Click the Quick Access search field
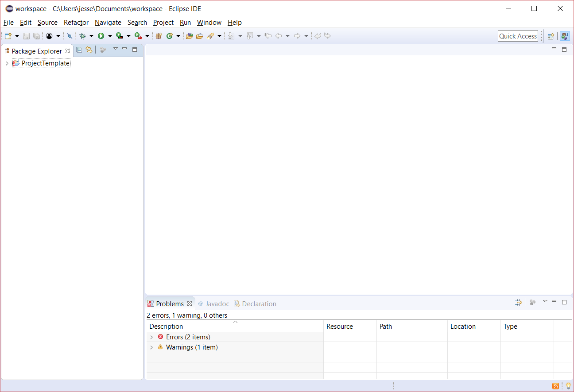 coord(518,36)
